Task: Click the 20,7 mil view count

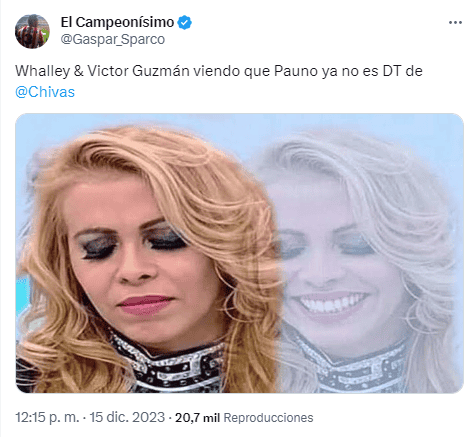Action: [x=197, y=418]
